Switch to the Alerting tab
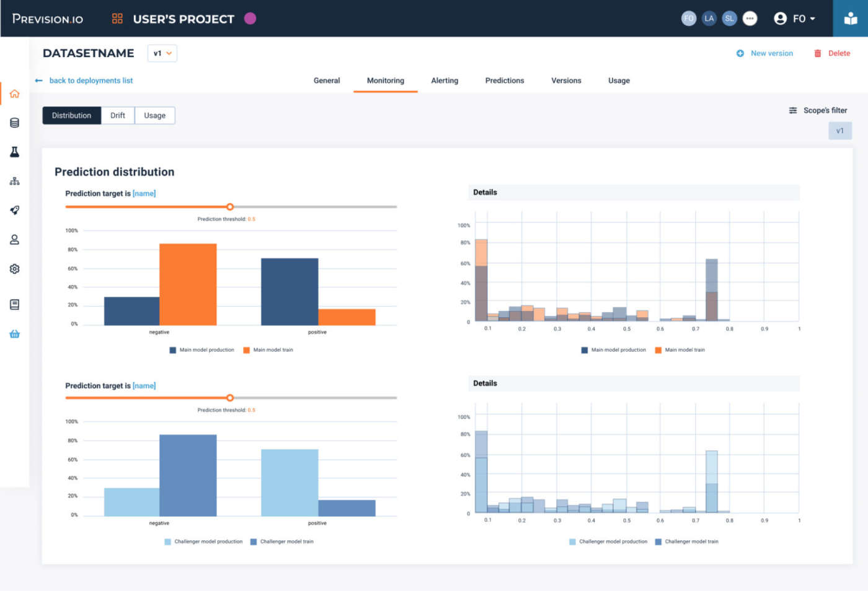This screenshot has height=591, width=868. (445, 81)
